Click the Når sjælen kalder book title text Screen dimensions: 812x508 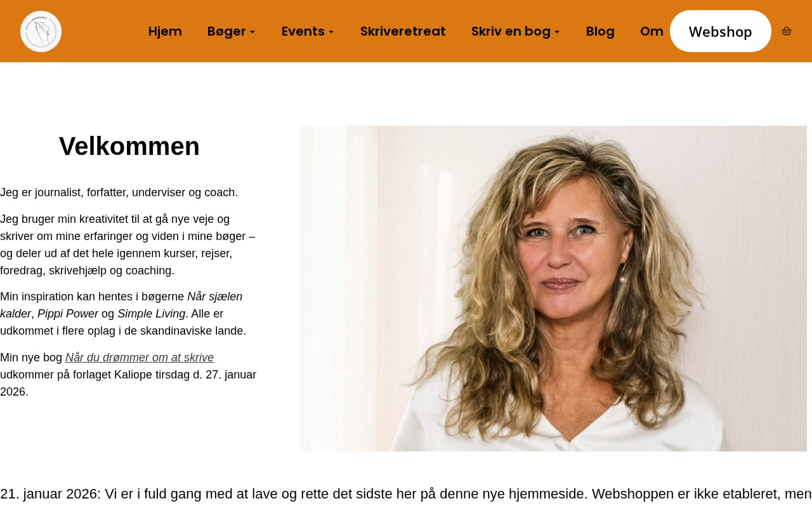point(121,305)
